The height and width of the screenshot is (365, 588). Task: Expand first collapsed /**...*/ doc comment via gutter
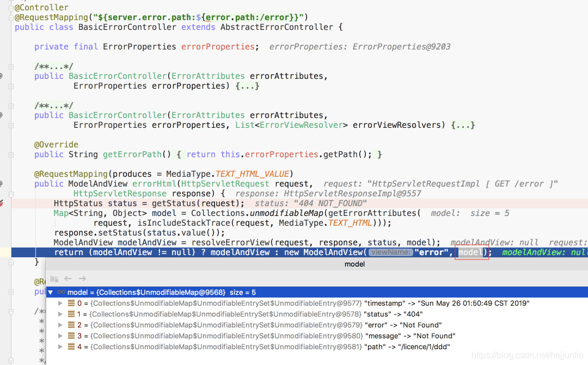(11, 67)
